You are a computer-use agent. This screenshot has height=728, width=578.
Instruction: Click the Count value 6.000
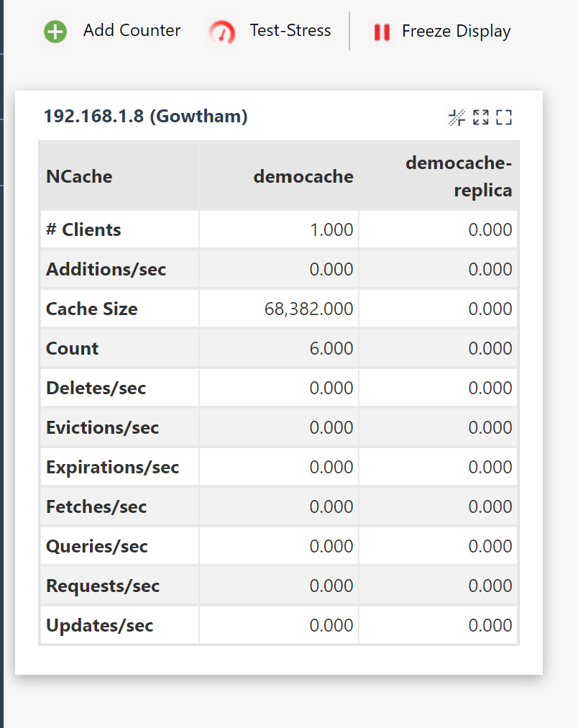coord(331,348)
